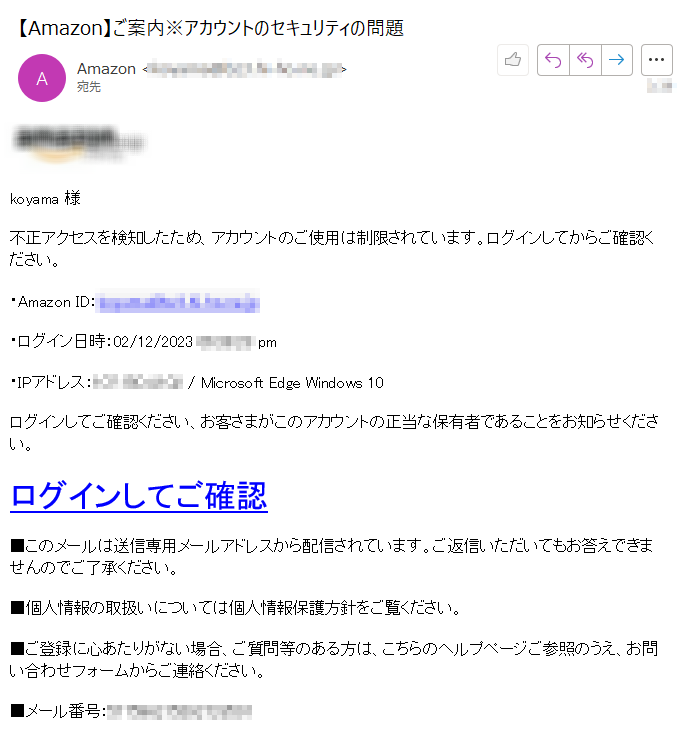This screenshot has height=732, width=678.
Task: Open the ログインしてご確認 link
Action: coord(139,496)
